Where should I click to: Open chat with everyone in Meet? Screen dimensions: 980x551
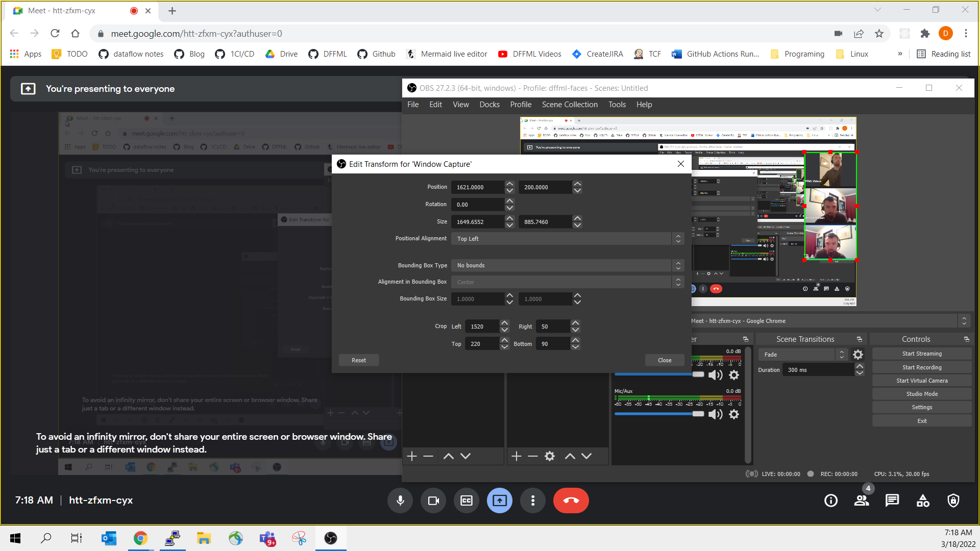[892, 500]
